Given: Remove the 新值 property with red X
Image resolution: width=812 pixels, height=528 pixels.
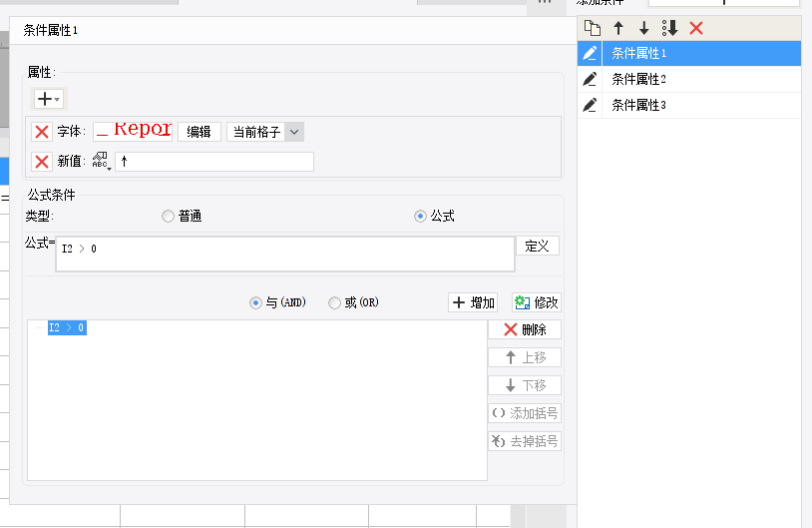Looking at the screenshot, I should pos(42,162).
